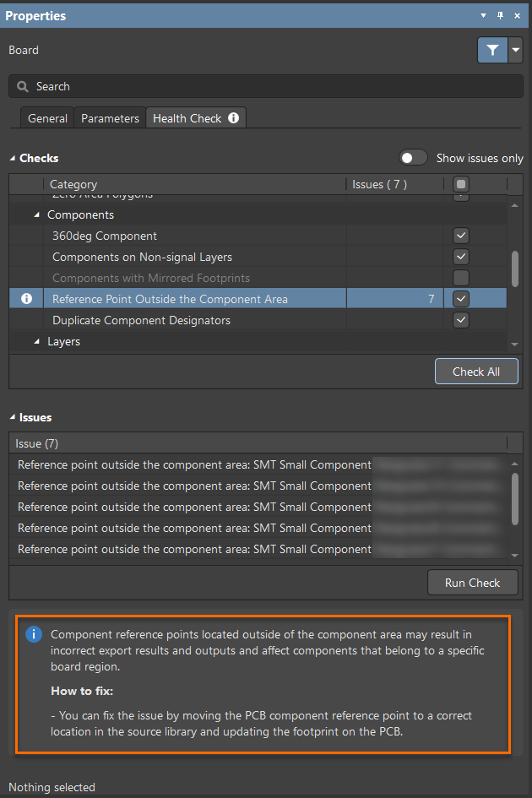Screen dimensions: 532x798
Task: Switch to the General tab
Action: pos(47,118)
